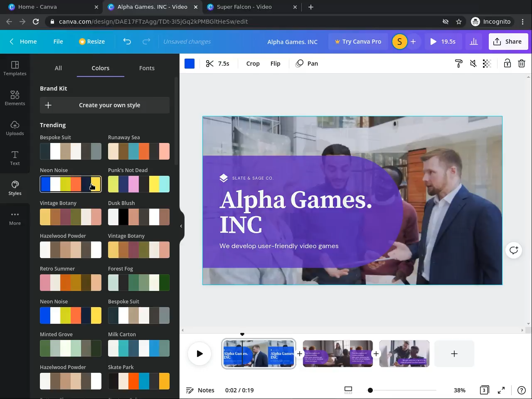Image resolution: width=532 pixels, height=399 pixels.
Task: Click the transparency checkerboard icon
Action: pos(487,64)
